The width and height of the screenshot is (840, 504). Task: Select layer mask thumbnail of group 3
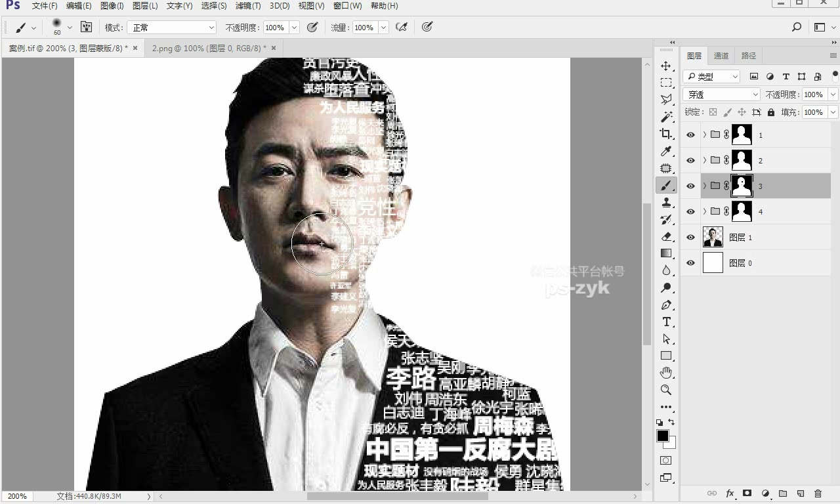[742, 186]
